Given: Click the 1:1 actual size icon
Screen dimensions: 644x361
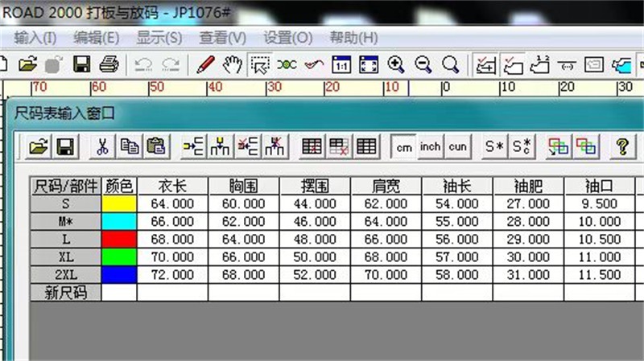Looking at the screenshot, I should pos(341,64).
